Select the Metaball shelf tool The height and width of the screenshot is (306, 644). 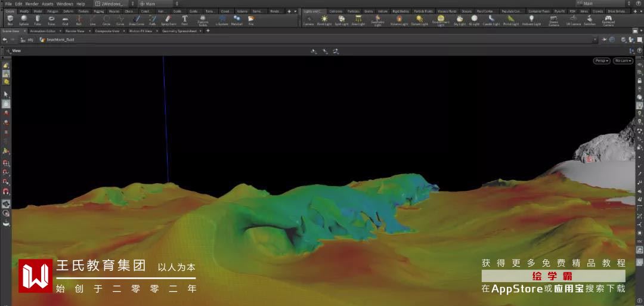[237, 20]
